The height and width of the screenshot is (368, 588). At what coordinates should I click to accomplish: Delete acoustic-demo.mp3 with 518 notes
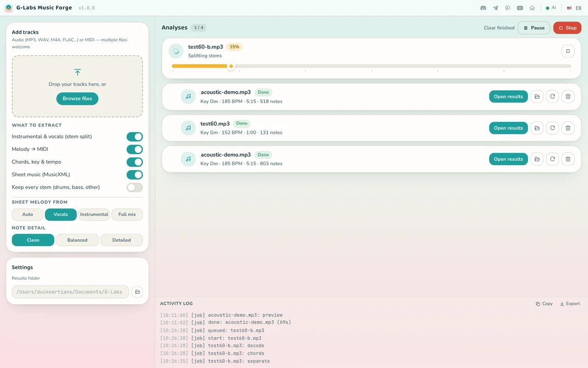pos(568,97)
